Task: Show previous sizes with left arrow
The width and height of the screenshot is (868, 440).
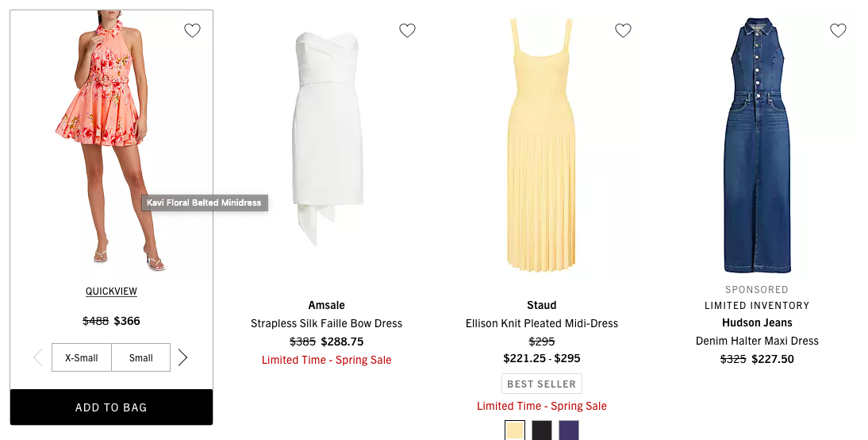Action: pyautogui.click(x=38, y=357)
